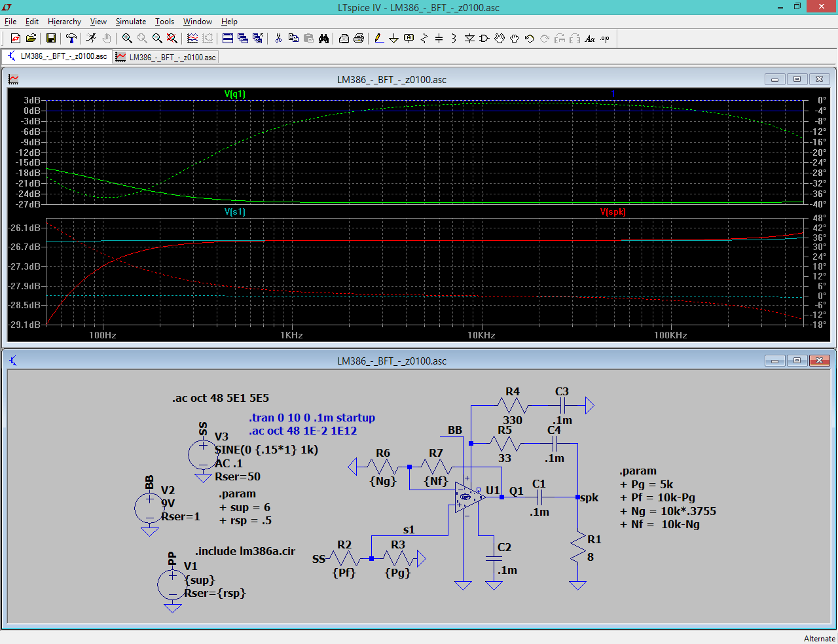Select the Label Net tool
This screenshot has height=644, width=838.
tap(409, 39)
